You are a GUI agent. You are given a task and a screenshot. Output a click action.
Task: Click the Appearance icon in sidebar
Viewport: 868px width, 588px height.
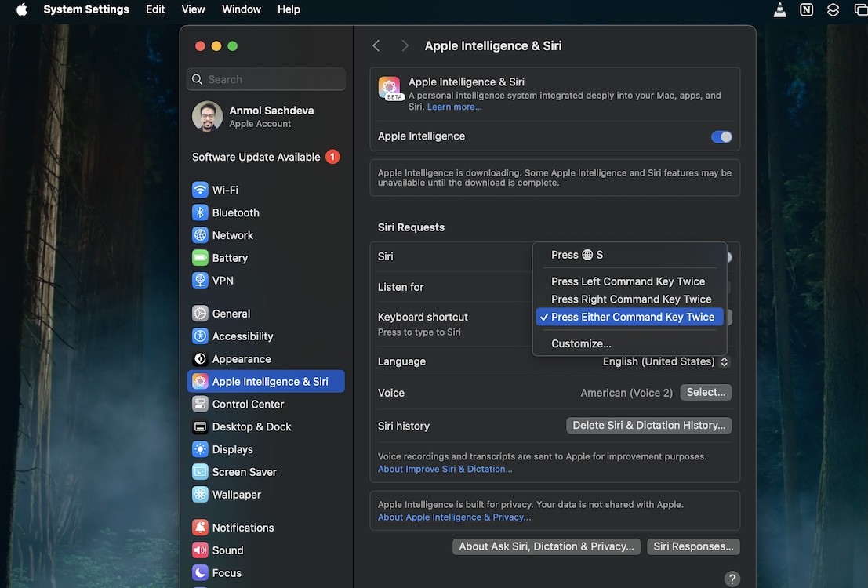click(x=200, y=359)
